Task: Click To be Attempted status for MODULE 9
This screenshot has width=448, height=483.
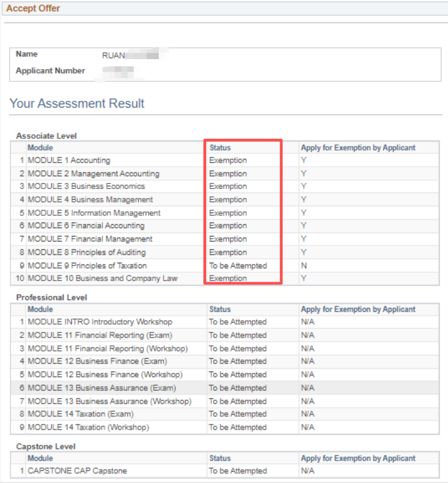Action: point(238,265)
